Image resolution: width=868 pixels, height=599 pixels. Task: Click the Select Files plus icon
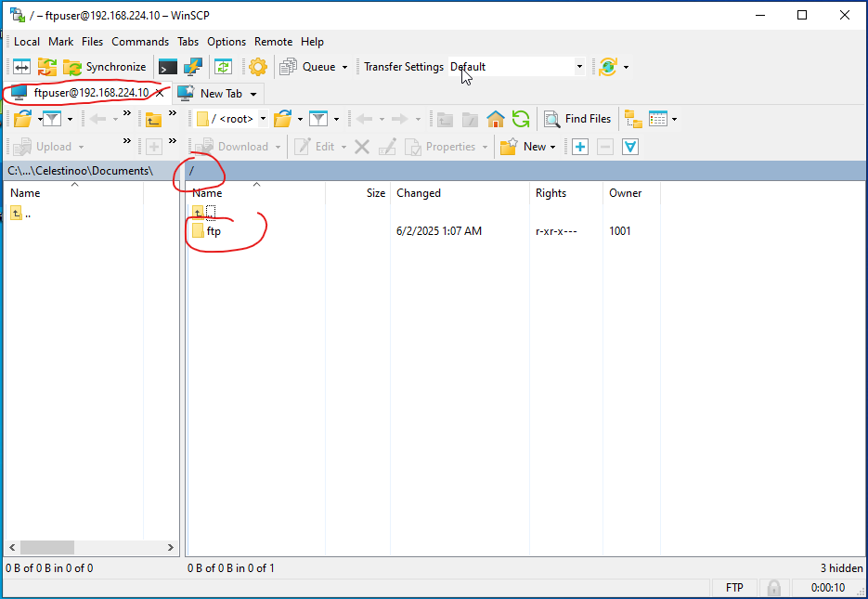[580, 147]
